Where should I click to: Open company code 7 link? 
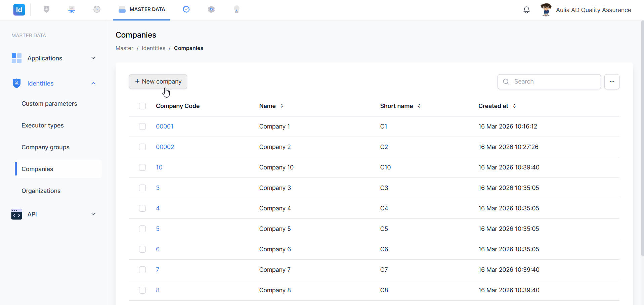pos(158,270)
